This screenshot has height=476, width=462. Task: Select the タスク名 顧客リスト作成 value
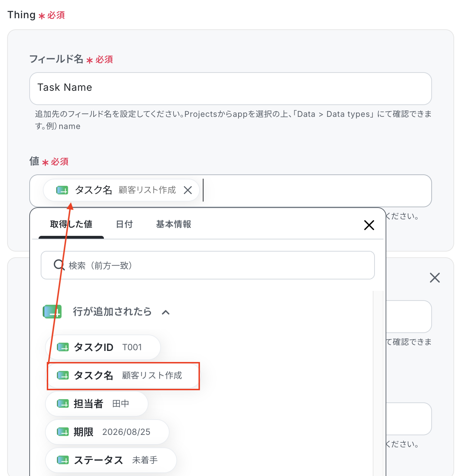[x=123, y=376]
